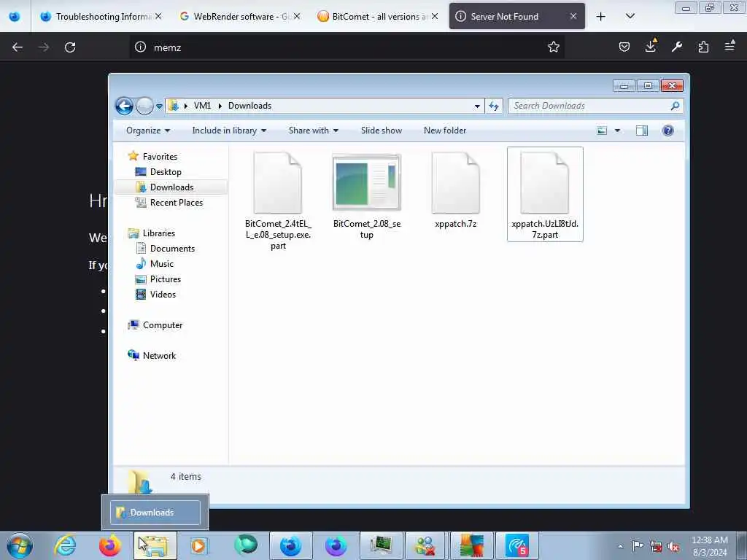Refresh the Downloads folder view
The image size is (747, 560).
click(x=494, y=106)
